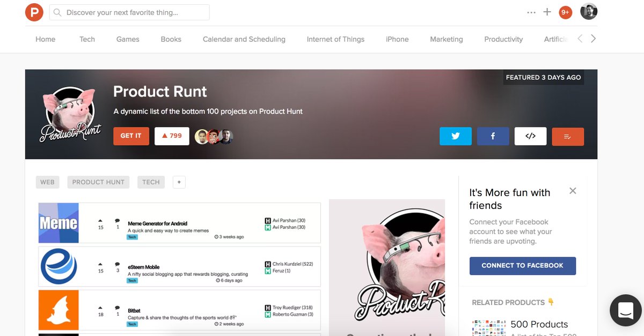Open Calendar and Scheduling topic
This screenshot has height=336, width=644.
click(244, 39)
